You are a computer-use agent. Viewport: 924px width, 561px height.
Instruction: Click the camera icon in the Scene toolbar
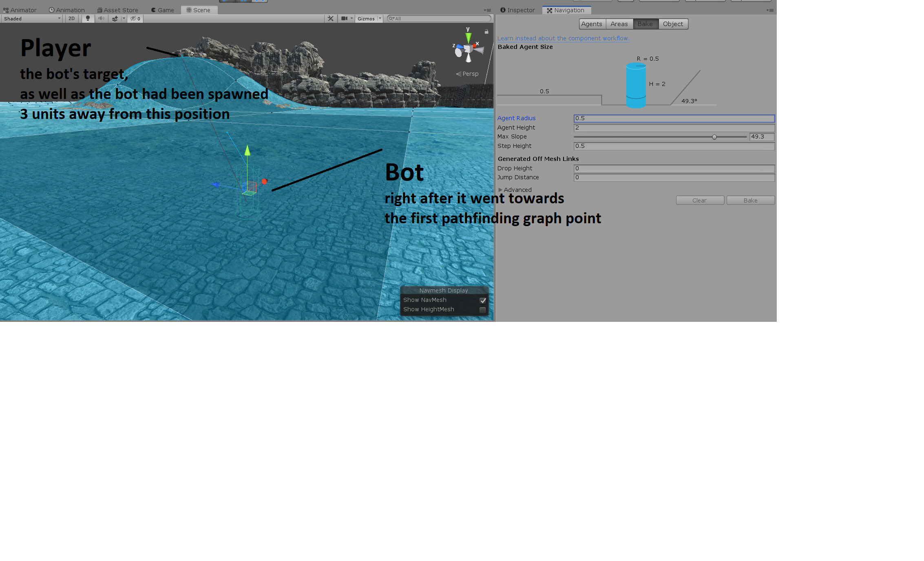point(345,18)
